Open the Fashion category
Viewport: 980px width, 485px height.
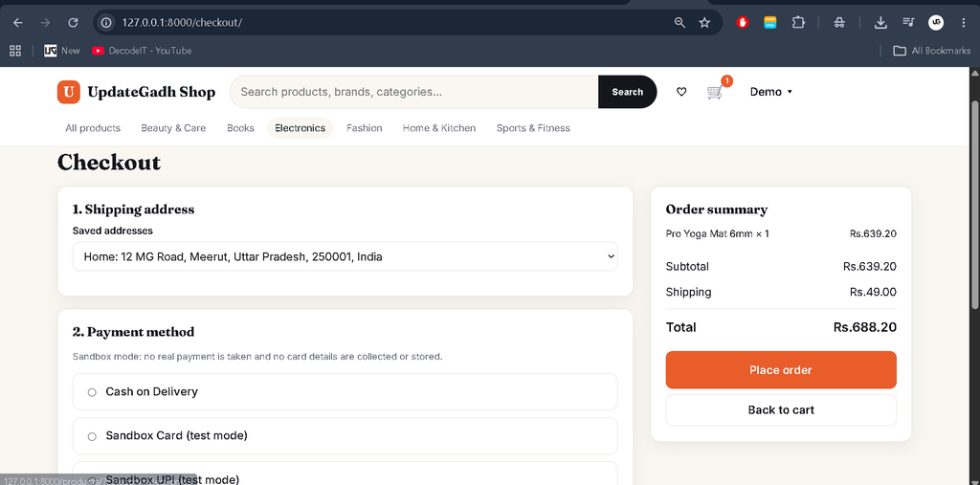tap(365, 128)
